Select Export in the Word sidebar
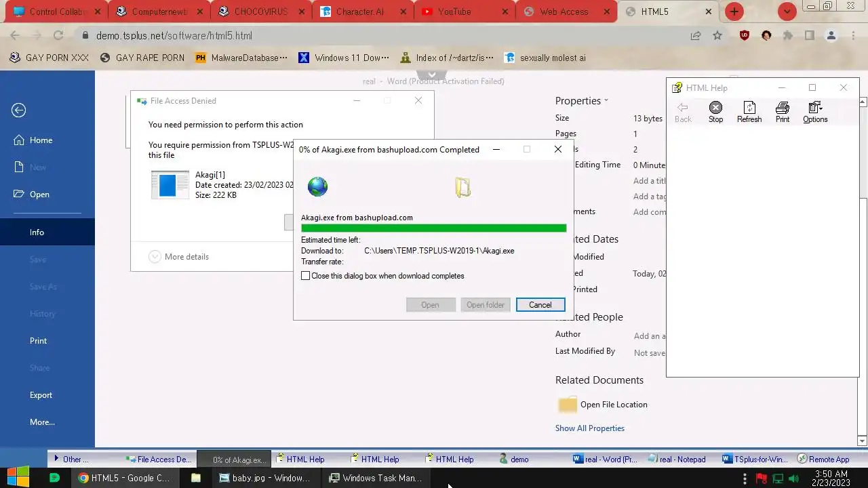 click(41, 395)
